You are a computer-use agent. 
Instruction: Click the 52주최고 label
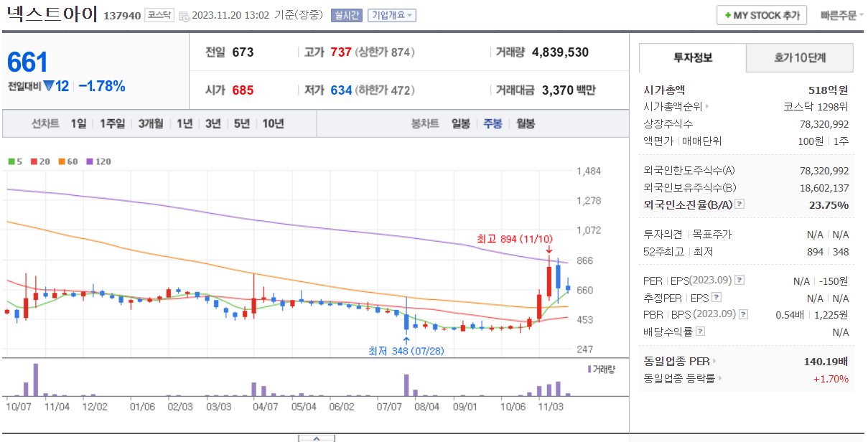(664, 252)
